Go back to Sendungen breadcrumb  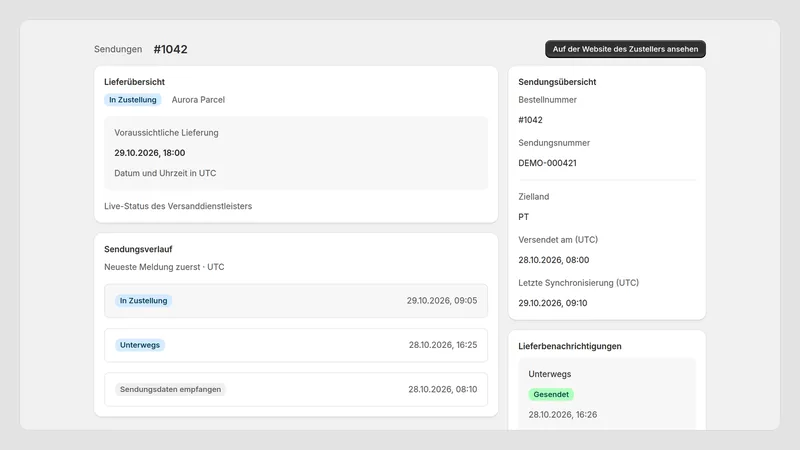tap(118, 49)
